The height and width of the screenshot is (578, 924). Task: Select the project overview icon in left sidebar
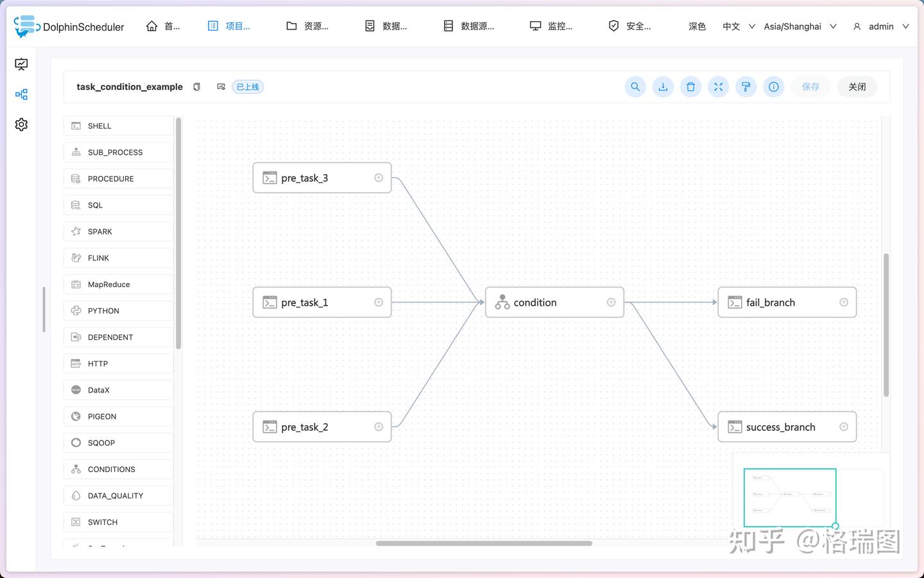pos(21,64)
